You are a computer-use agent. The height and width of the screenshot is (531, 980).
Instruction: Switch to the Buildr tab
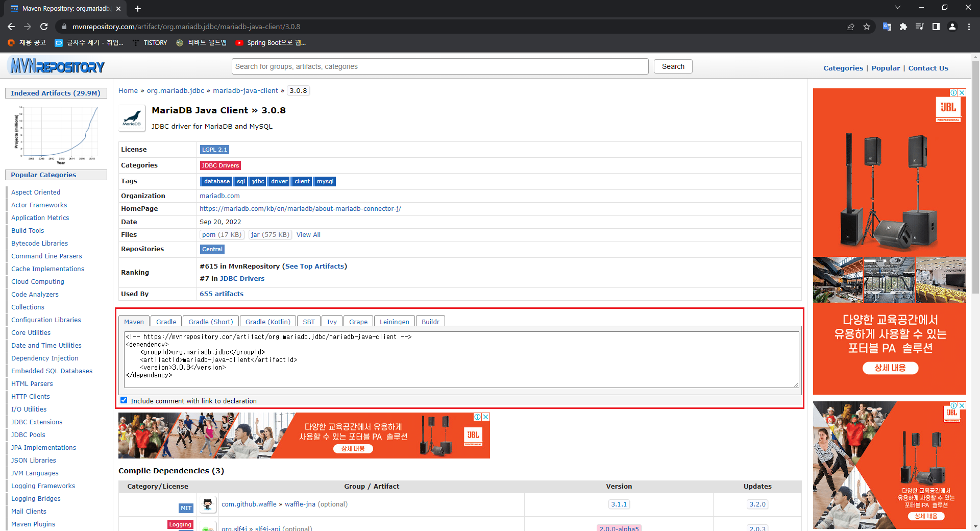[430, 322]
